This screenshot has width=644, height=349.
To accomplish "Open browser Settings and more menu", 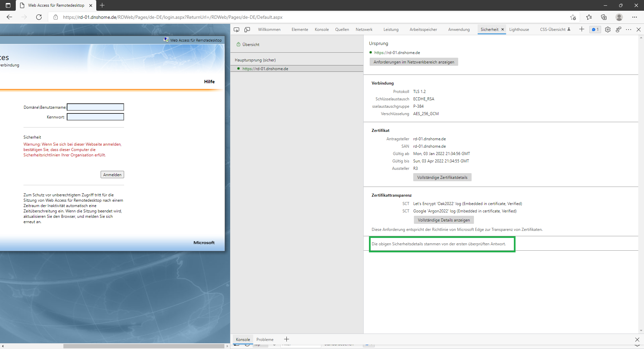I will tap(634, 17).
